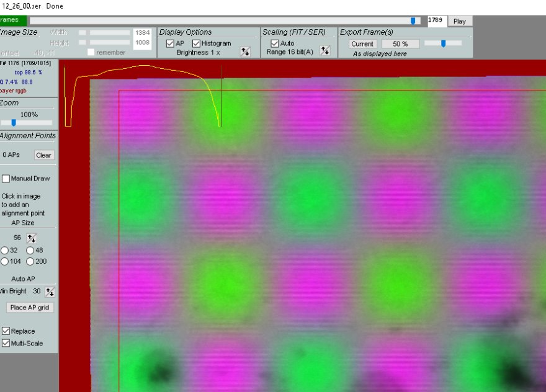The image size is (546, 392).
Task: Select AP size 48 radio button
Action: 30,251
